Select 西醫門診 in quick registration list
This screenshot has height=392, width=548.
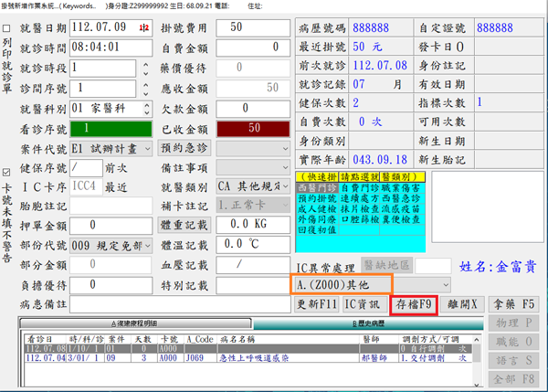point(318,188)
